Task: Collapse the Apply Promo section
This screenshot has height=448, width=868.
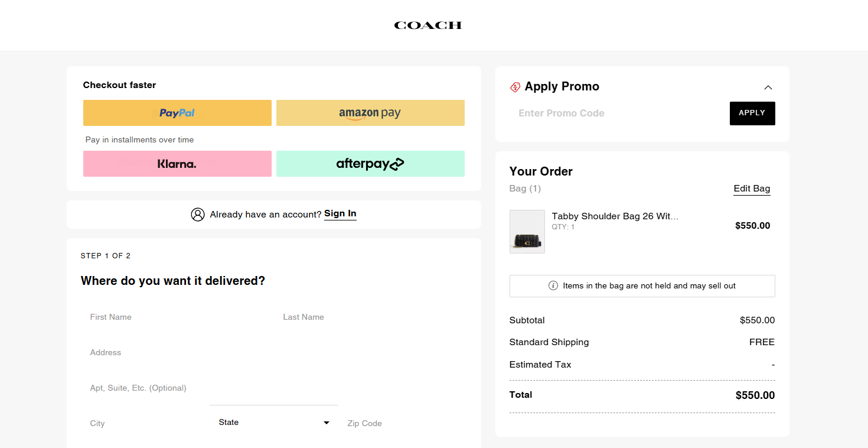Action: point(768,87)
